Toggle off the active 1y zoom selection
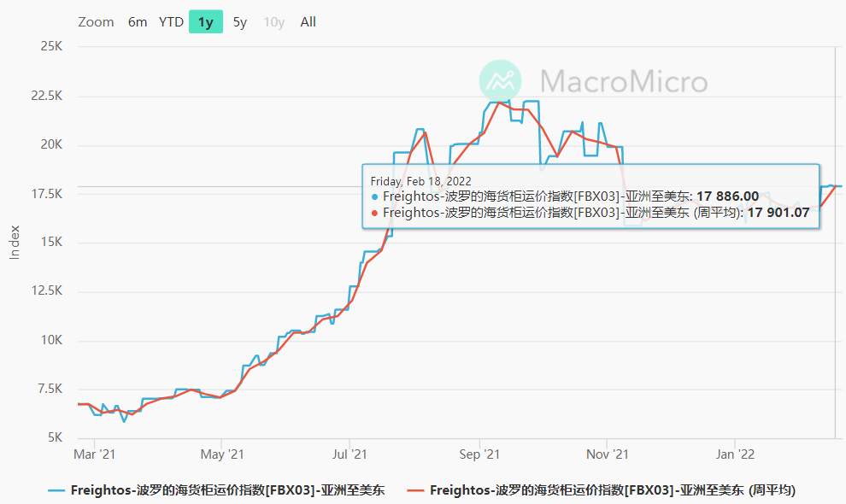846x504 pixels. click(205, 22)
